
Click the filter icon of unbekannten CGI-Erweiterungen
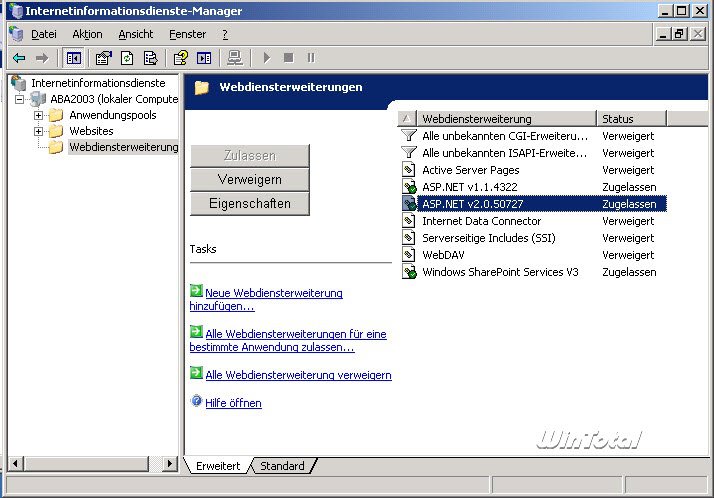tap(409, 136)
